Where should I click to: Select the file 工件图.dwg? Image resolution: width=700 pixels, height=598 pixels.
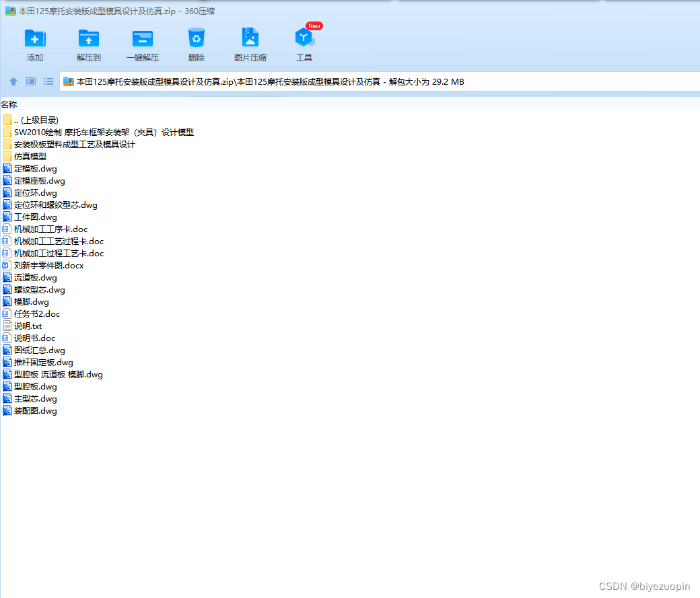tap(36, 217)
